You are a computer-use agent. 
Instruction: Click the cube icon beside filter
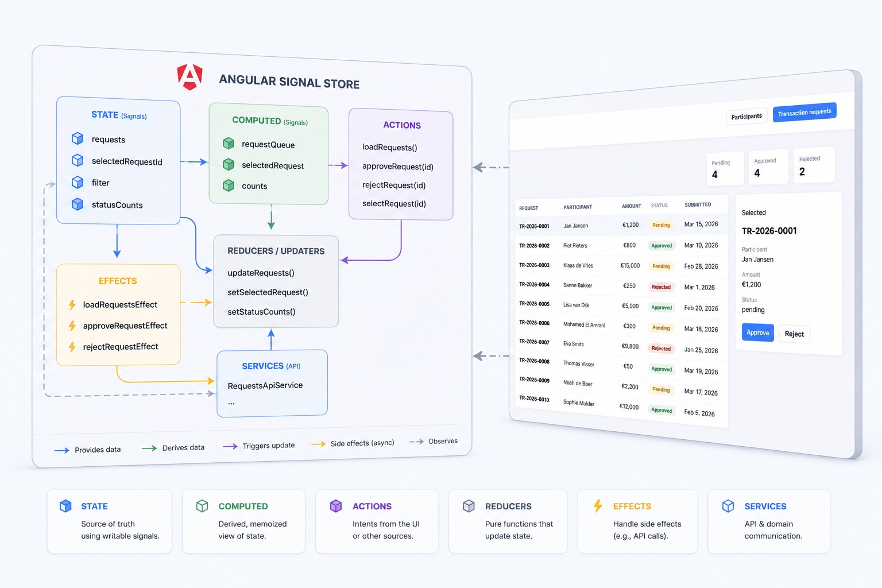(x=78, y=182)
